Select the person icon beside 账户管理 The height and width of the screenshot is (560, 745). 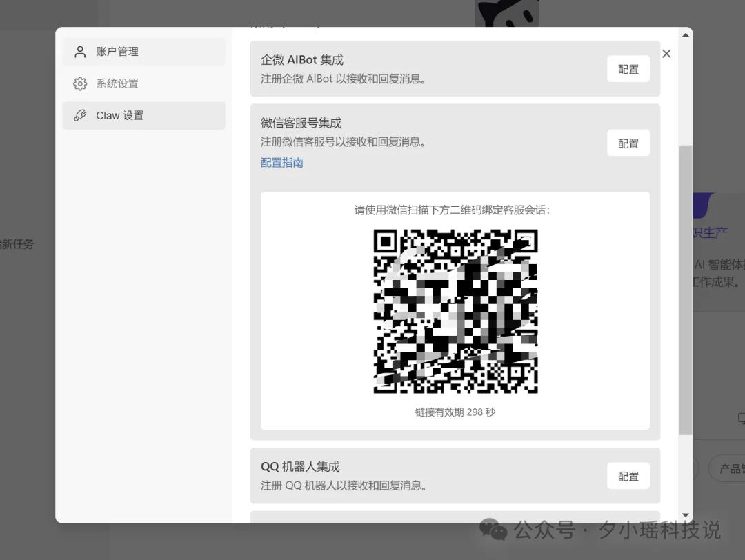click(x=80, y=51)
